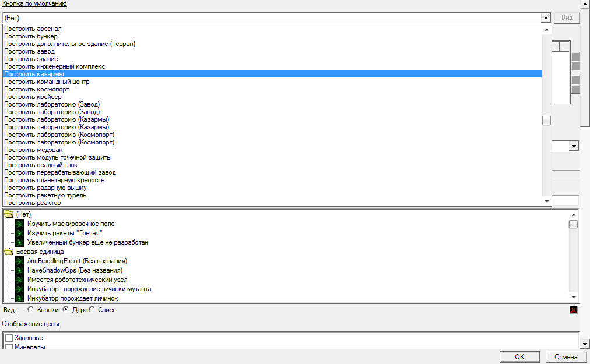Click the icon next to "Изучить ракеты Гончая"
590x364 pixels.
point(20,233)
